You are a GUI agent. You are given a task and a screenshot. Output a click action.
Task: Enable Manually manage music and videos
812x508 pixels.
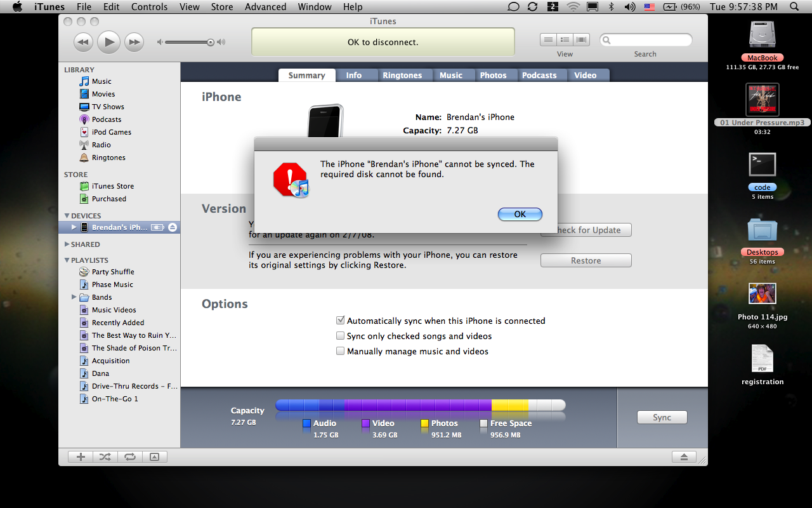[341, 351]
